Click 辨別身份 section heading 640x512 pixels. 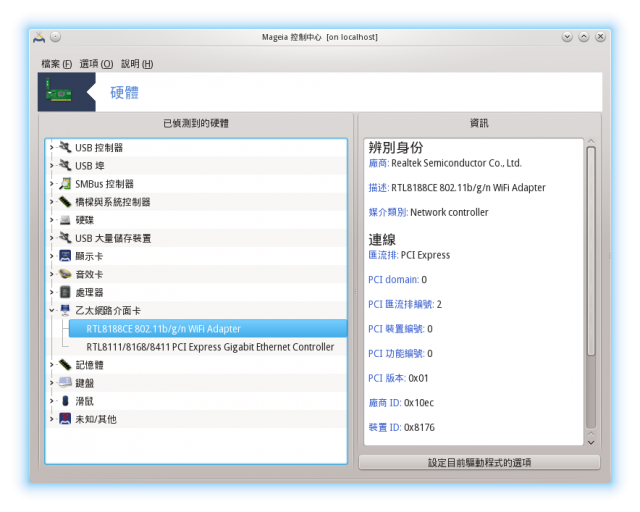coord(396,147)
